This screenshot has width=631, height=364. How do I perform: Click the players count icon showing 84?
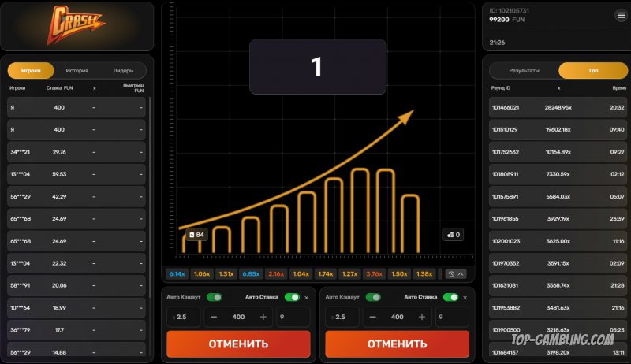click(196, 235)
